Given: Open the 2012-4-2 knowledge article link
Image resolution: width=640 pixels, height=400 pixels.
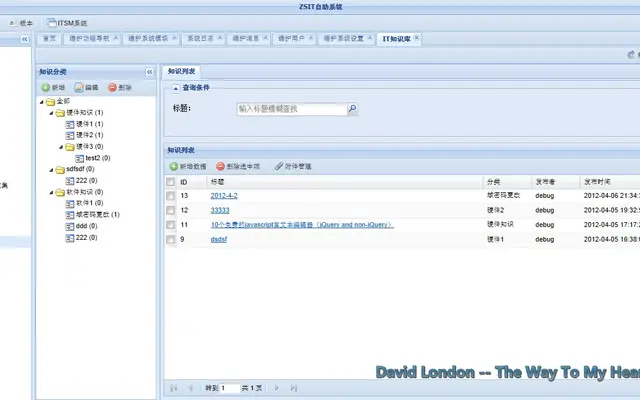Looking at the screenshot, I should [x=224, y=196].
